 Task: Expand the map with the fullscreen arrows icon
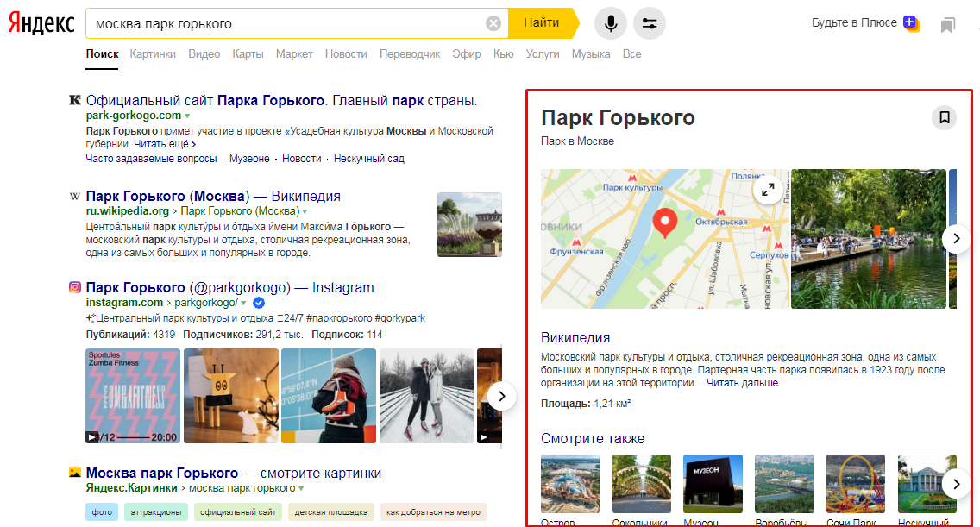pos(768,189)
